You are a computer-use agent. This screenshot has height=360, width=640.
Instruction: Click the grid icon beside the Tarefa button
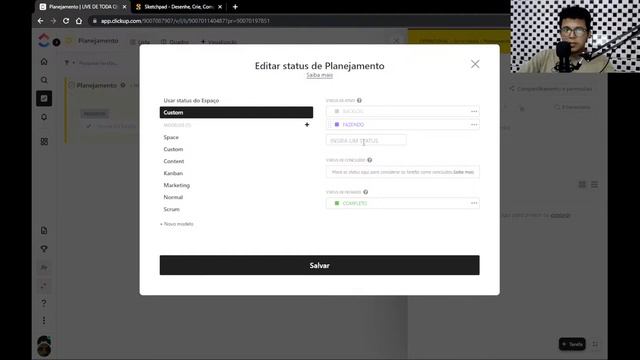click(595, 344)
